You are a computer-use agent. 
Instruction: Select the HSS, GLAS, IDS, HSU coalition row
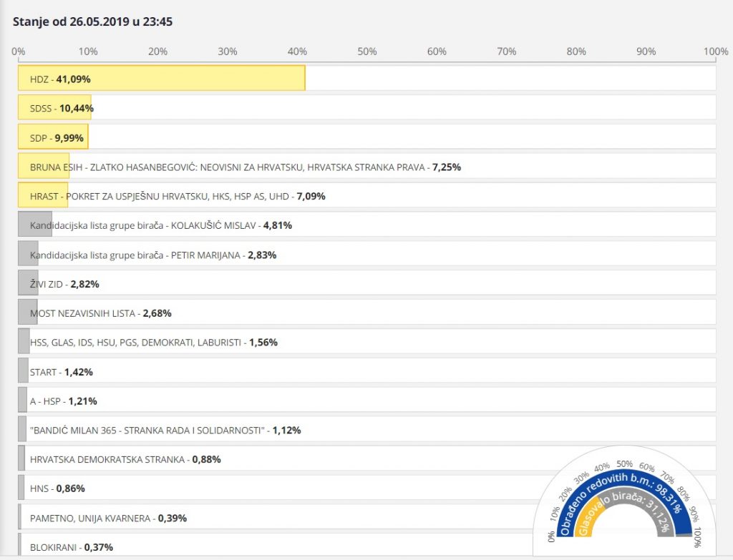point(367,341)
